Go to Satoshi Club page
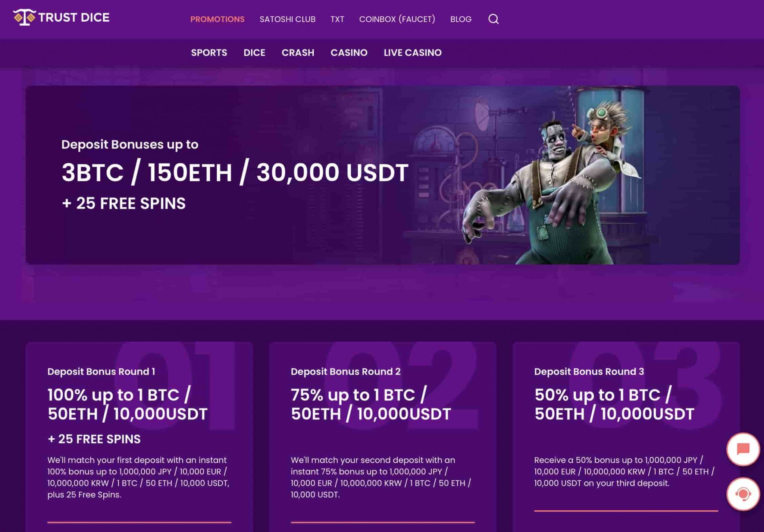The image size is (764, 532). pos(288,19)
